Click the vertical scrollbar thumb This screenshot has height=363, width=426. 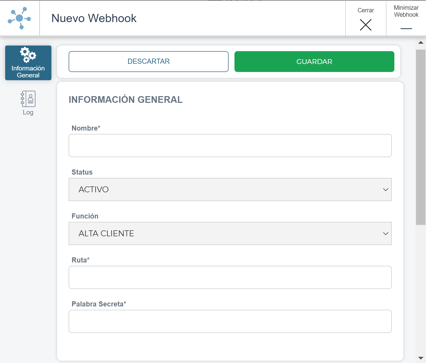(x=421, y=137)
